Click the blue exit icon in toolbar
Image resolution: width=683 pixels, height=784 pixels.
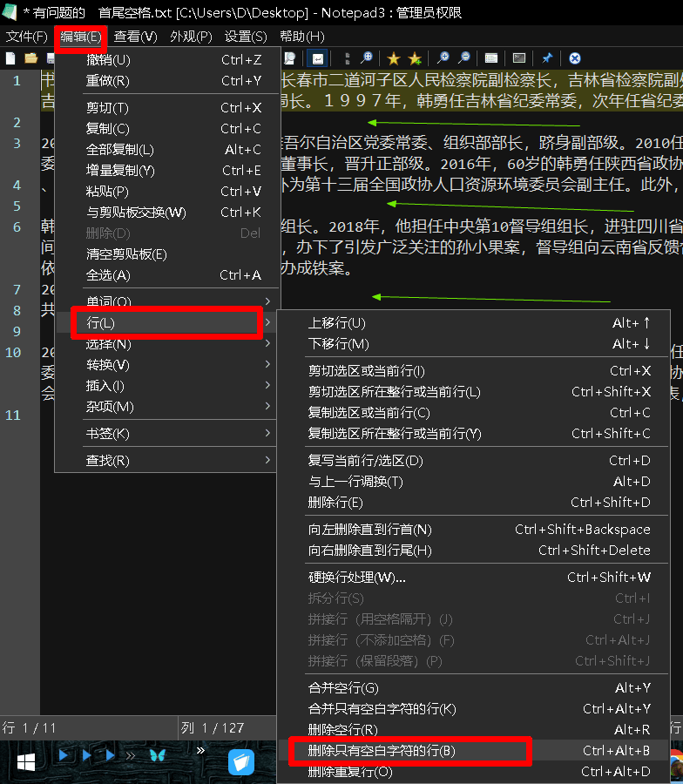point(575,58)
